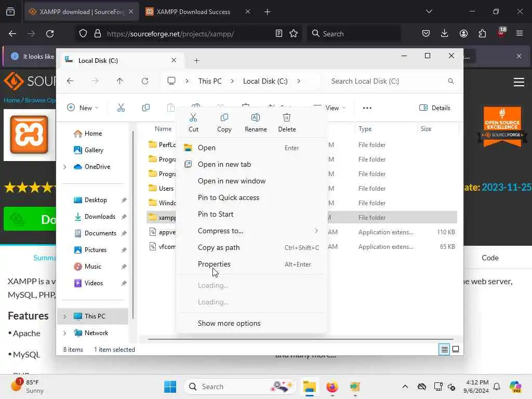
Task: Click Copy icon in context menu
Action: click(224, 123)
